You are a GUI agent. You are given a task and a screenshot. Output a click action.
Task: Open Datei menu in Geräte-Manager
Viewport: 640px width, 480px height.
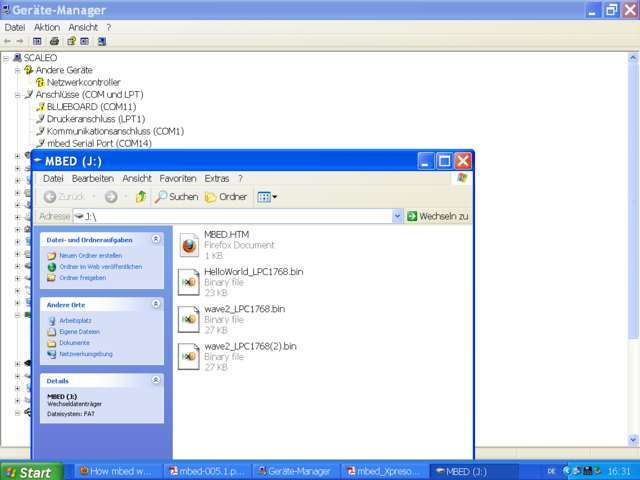[x=15, y=27]
